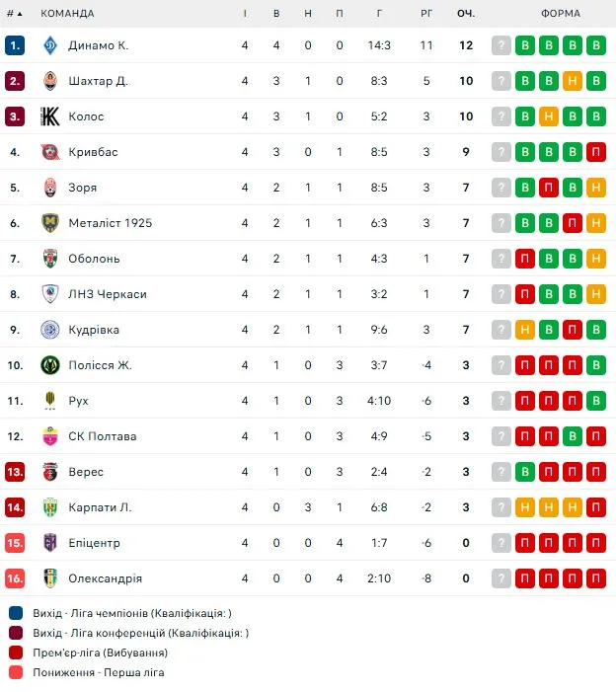Image resolution: width=616 pixels, height=692 pixels.
Task: Click the КОМАНДА column header
Action: (x=67, y=14)
